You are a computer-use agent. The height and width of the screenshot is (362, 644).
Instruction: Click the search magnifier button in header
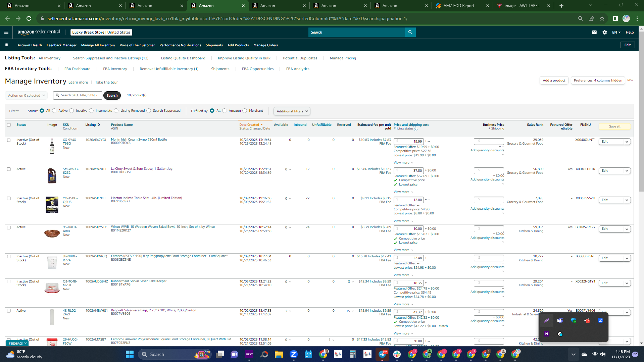(x=410, y=32)
